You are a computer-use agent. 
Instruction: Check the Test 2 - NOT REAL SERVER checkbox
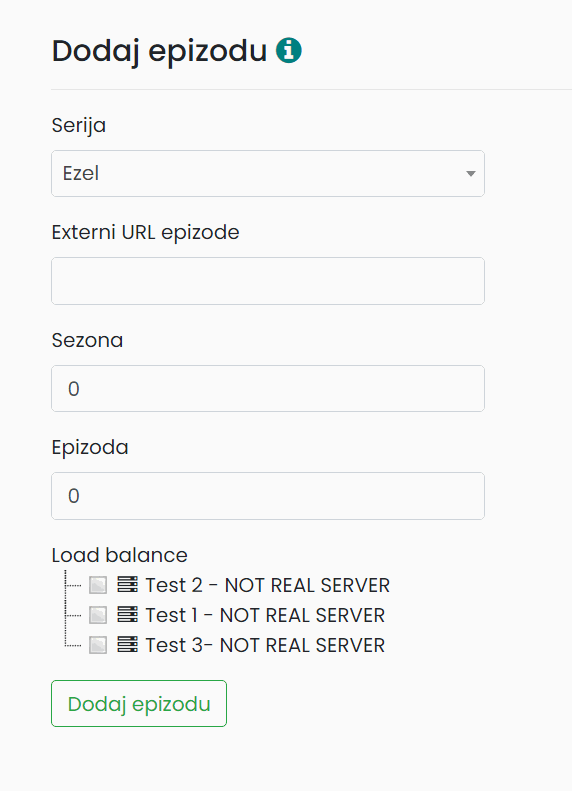(x=98, y=585)
